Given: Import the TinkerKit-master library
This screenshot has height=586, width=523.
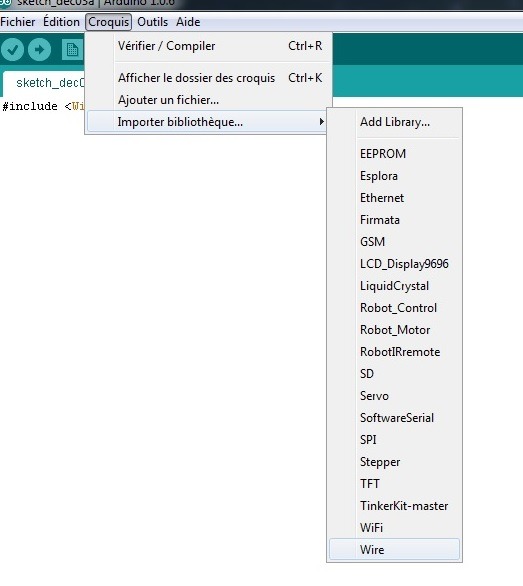Looking at the screenshot, I should click(394, 506).
